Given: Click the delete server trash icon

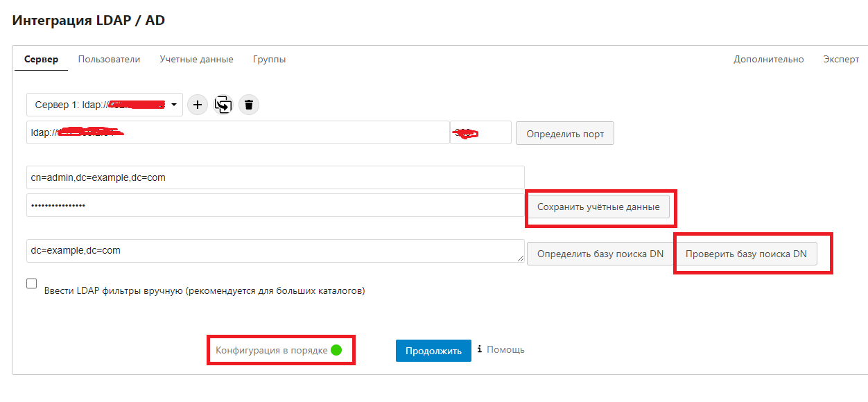Looking at the screenshot, I should 249,105.
